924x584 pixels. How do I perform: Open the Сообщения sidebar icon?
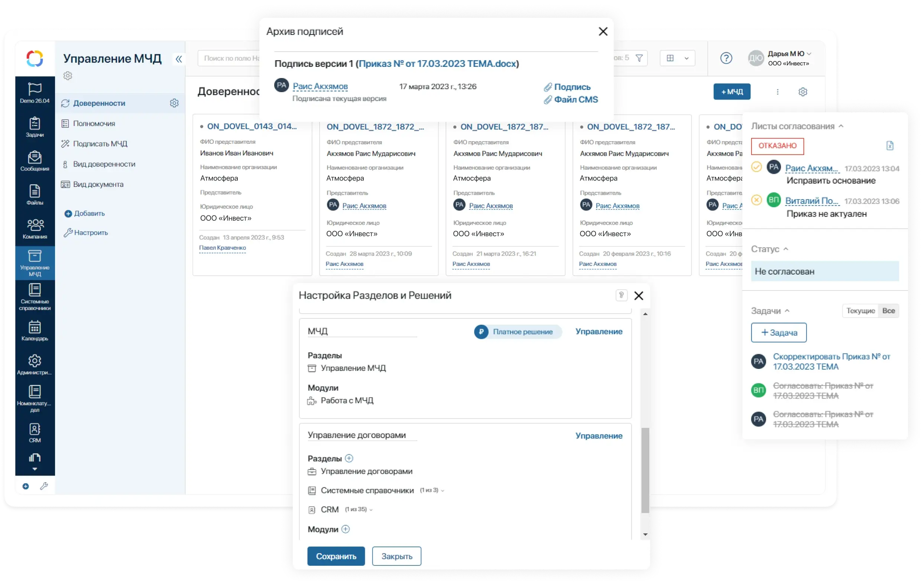pyautogui.click(x=35, y=161)
